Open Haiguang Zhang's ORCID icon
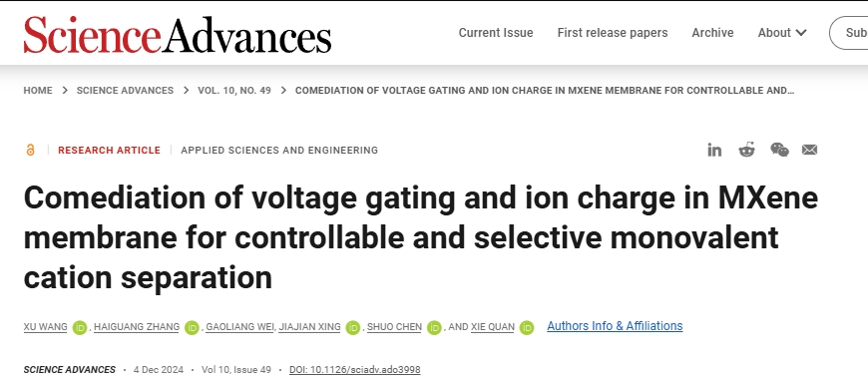Image resolution: width=868 pixels, height=378 pixels. click(192, 328)
